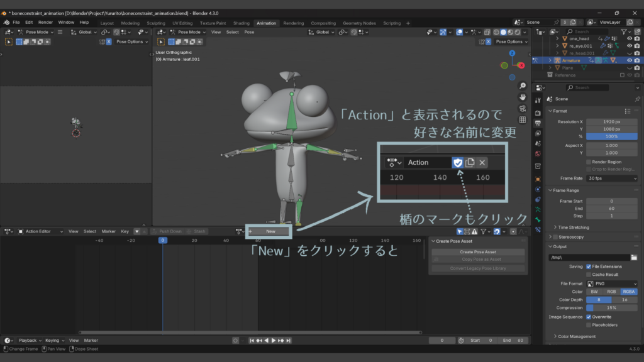The width and height of the screenshot is (644, 362).
Task: Select BW color mode
Action: coord(594,292)
